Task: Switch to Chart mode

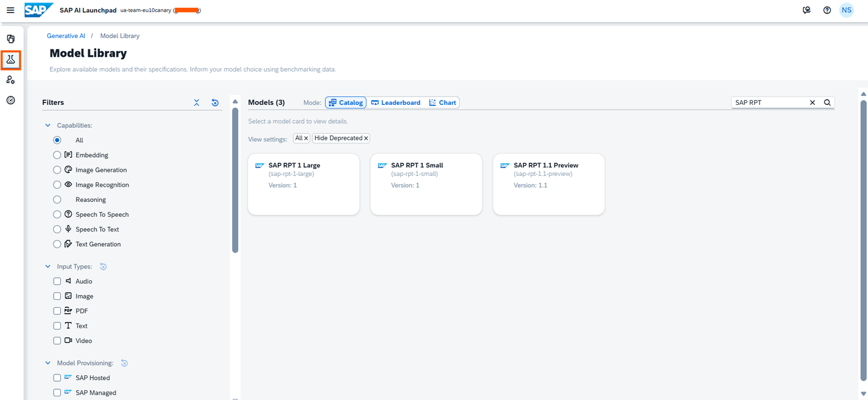Action: [x=443, y=102]
